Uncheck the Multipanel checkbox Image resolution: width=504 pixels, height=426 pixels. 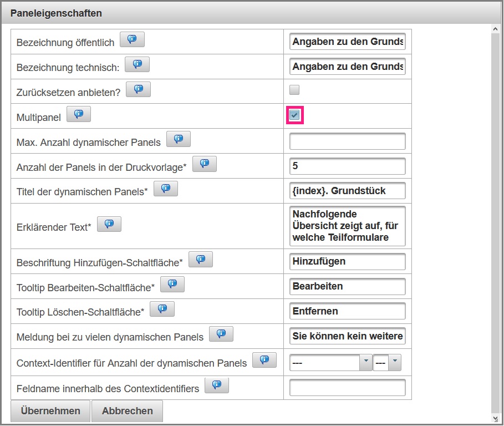click(294, 115)
